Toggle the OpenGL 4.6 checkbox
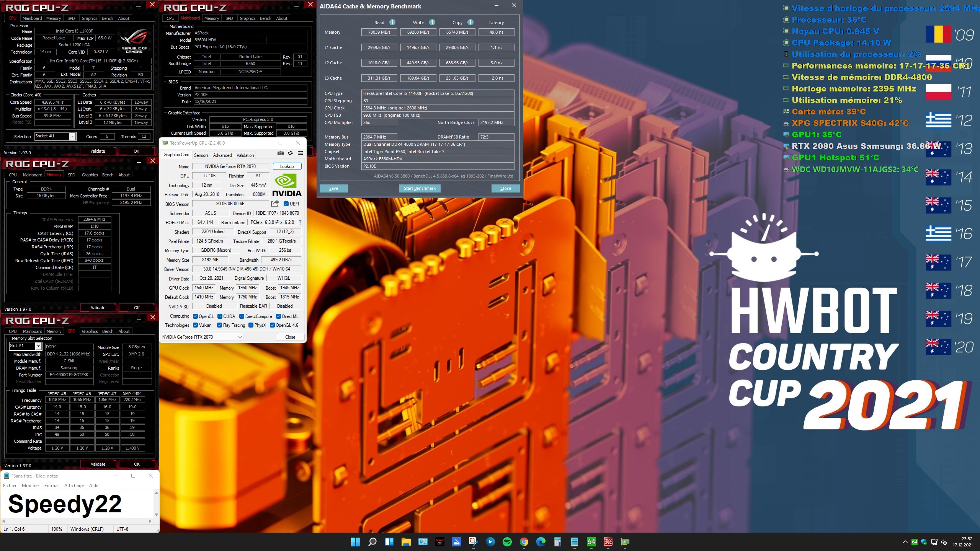Screen dimensions: 980x551 (x=272, y=325)
